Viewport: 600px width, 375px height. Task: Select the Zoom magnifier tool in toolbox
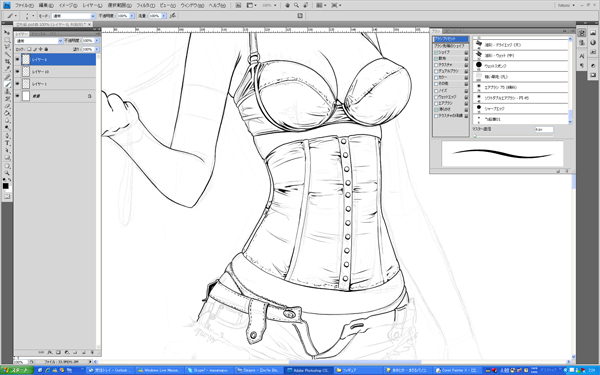[x=7, y=173]
